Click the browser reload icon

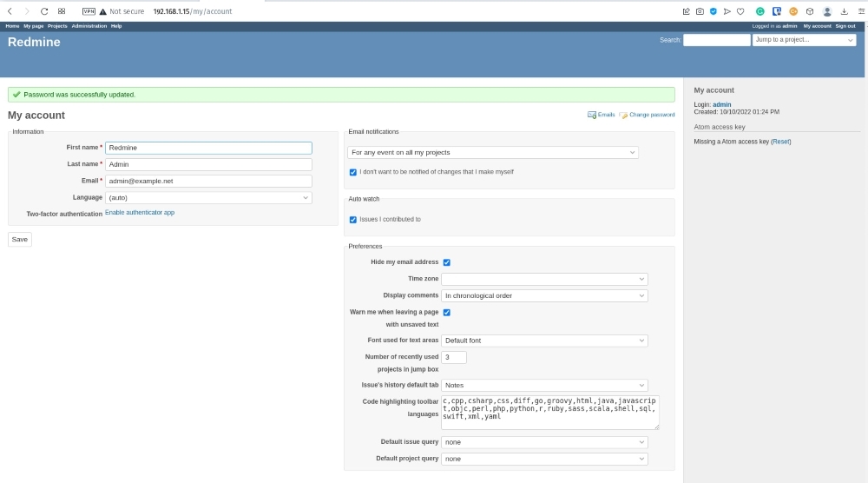click(44, 11)
